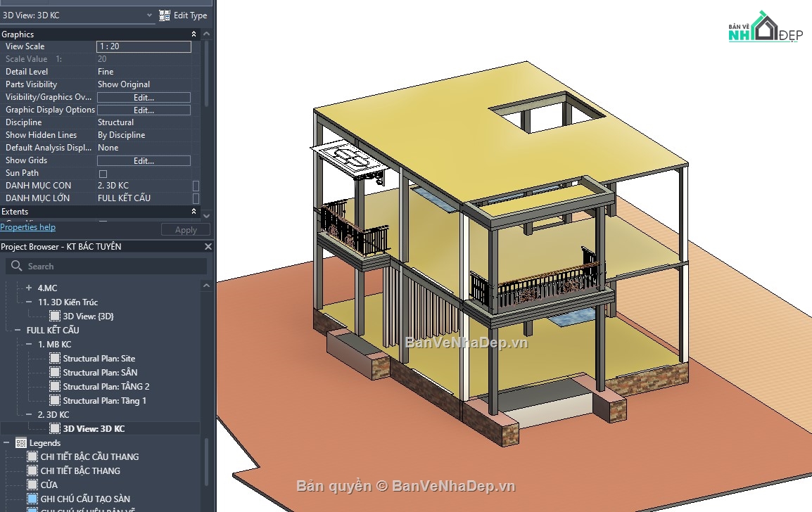Click the Structural Plan: Tầng 1 icon
Viewport: 812px width, 512px height.
click(54, 401)
